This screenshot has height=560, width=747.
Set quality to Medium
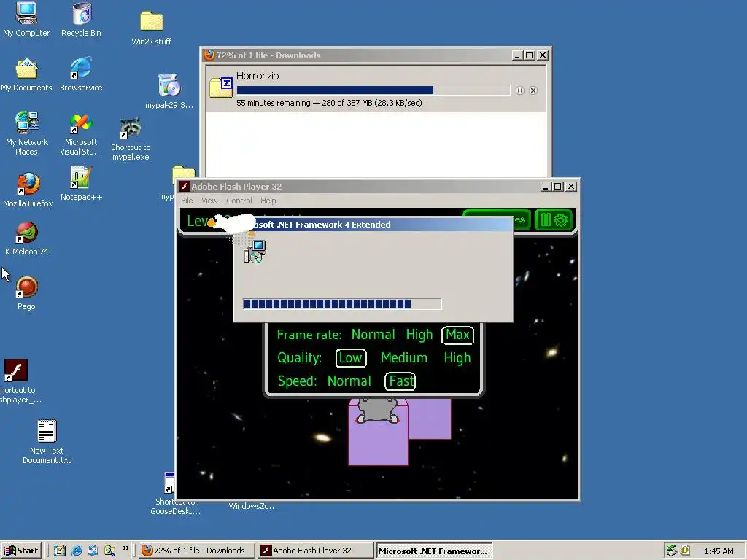click(404, 358)
